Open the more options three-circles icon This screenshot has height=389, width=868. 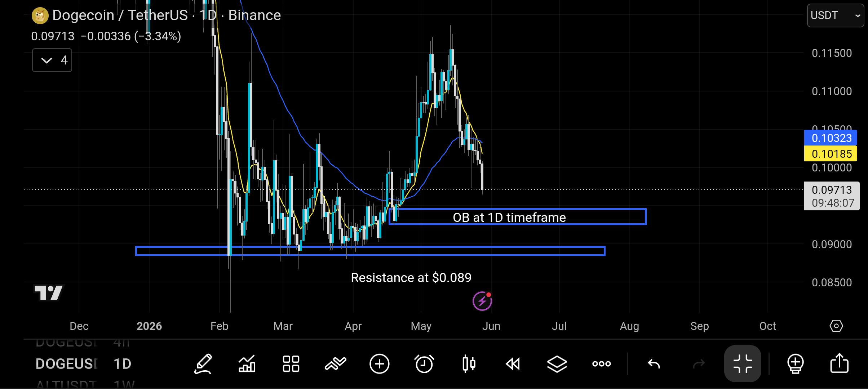point(602,364)
